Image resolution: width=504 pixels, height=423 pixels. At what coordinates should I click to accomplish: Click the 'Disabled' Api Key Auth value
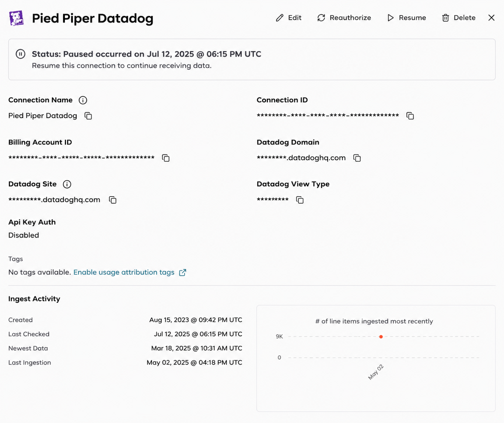tap(24, 235)
